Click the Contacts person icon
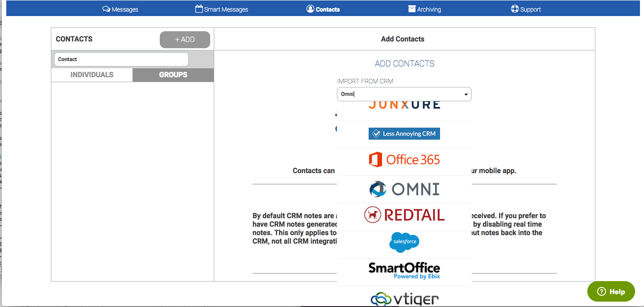This screenshot has height=307, width=644. point(310,9)
